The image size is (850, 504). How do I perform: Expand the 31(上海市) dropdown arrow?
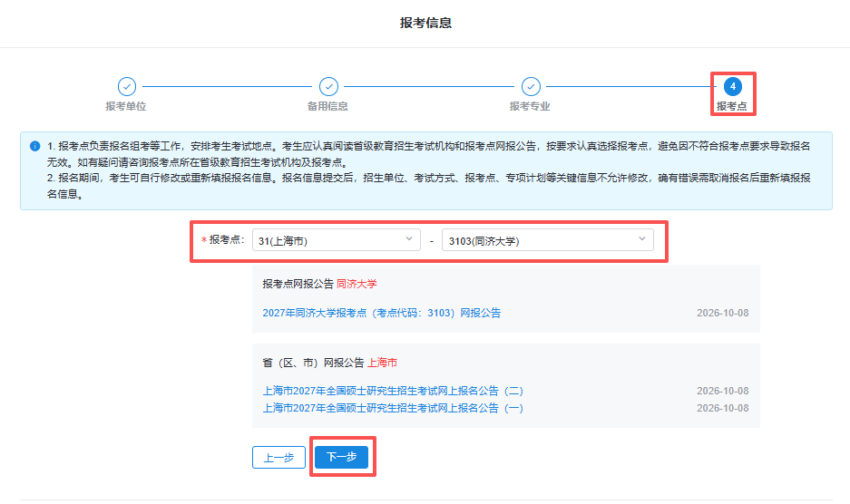coord(409,239)
